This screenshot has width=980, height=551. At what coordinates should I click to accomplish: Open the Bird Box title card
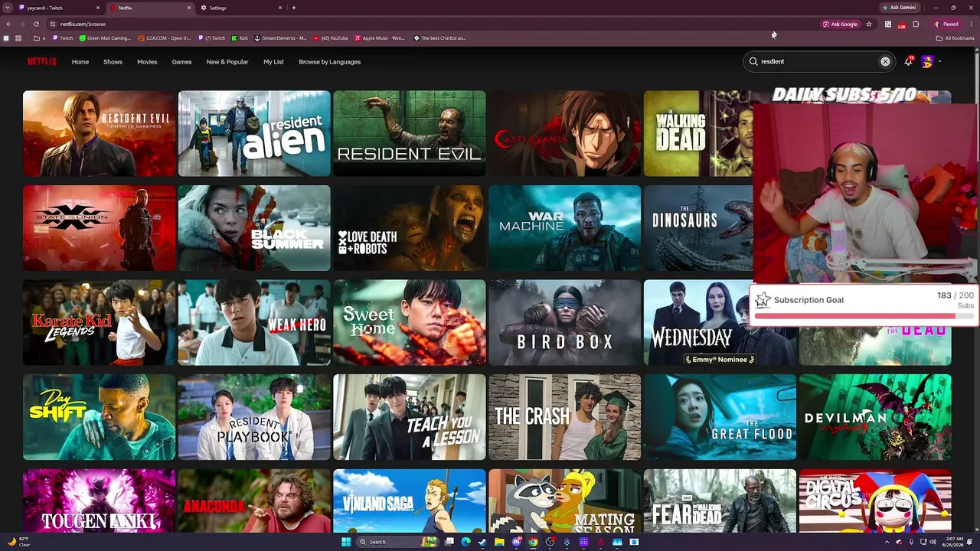pos(564,322)
